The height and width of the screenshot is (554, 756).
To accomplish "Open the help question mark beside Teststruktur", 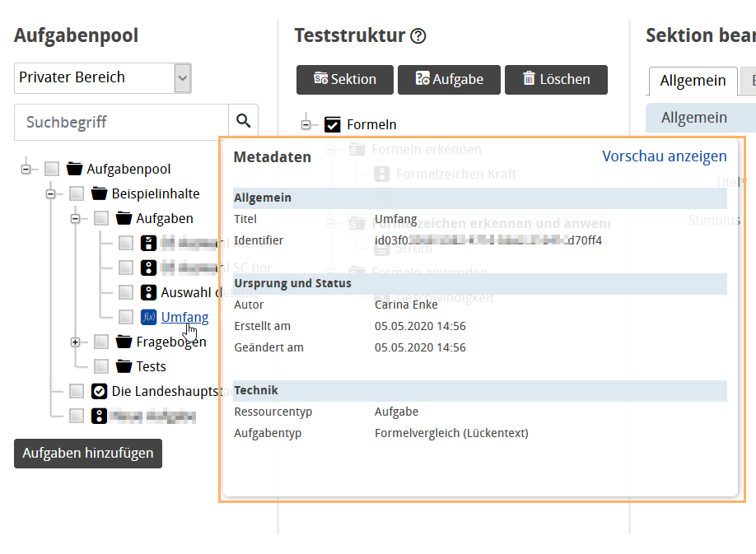I will tap(419, 35).
